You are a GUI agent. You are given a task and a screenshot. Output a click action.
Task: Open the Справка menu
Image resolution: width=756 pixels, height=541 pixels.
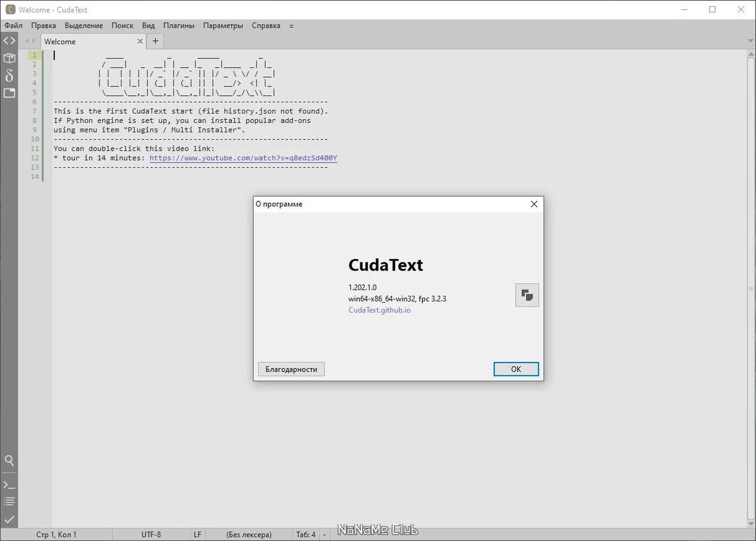266,26
